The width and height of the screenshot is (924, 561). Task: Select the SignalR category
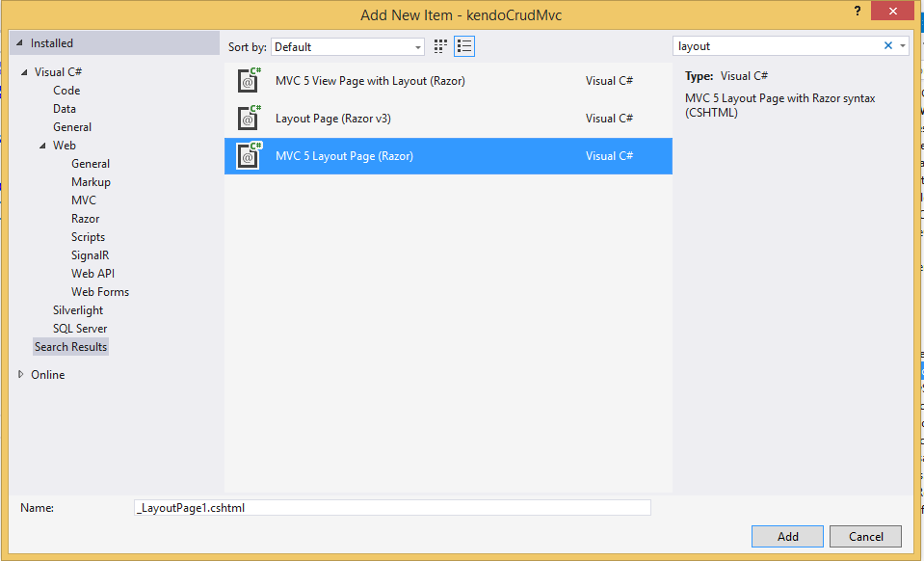click(91, 255)
